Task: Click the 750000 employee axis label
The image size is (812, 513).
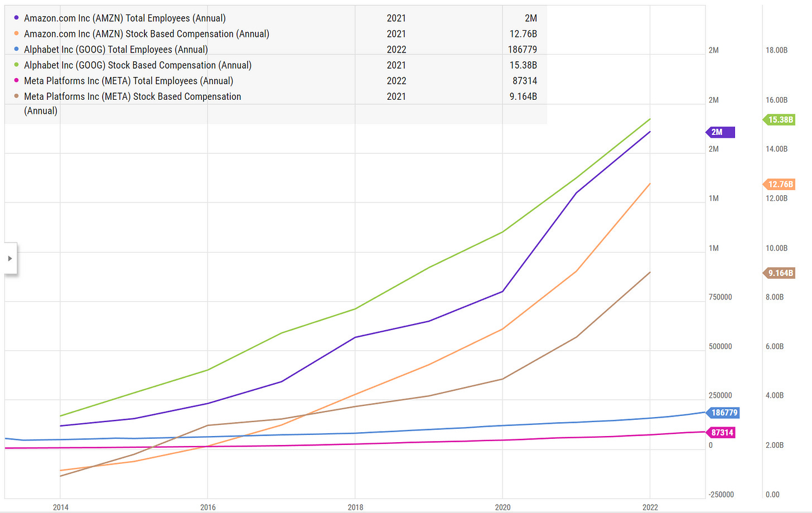Action: [x=720, y=297]
